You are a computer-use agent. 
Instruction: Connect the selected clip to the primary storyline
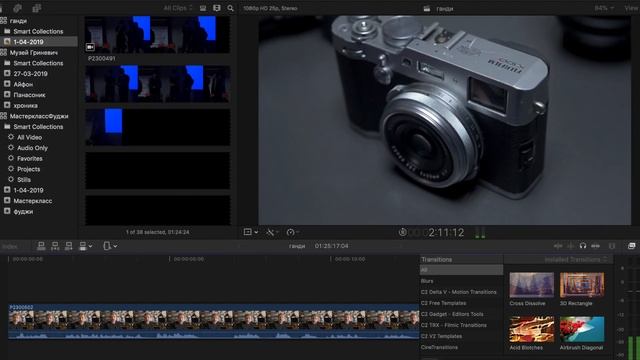pyautogui.click(x=41, y=246)
